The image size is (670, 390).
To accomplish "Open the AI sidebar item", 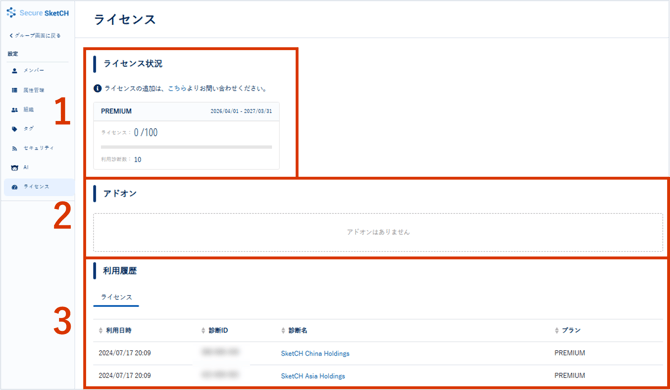I will point(26,167).
